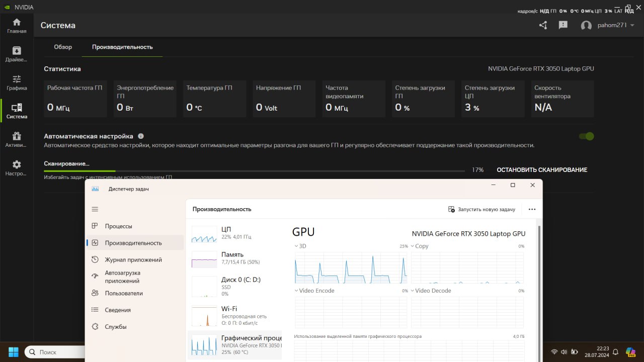Open the notification bell in the taskbar
The height and width of the screenshot is (362, 644).
point(615,352)
